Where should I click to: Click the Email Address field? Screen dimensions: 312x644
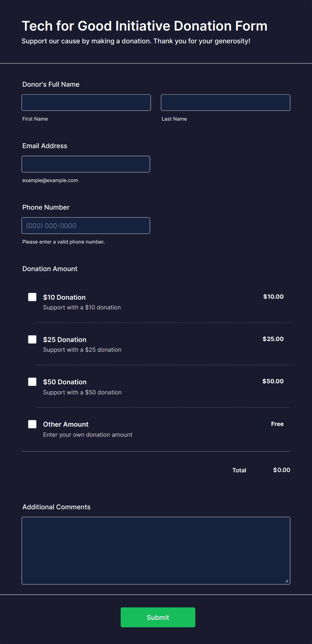coord(86,164)
